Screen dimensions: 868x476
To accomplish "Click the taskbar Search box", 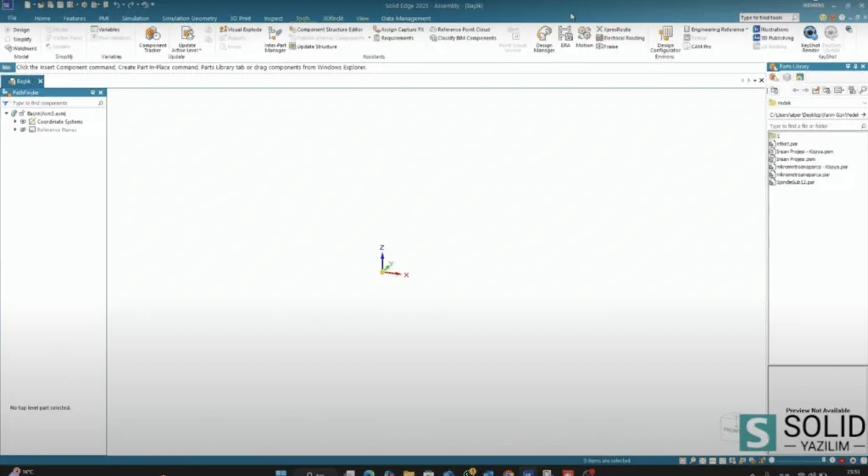I will [317, 473].
